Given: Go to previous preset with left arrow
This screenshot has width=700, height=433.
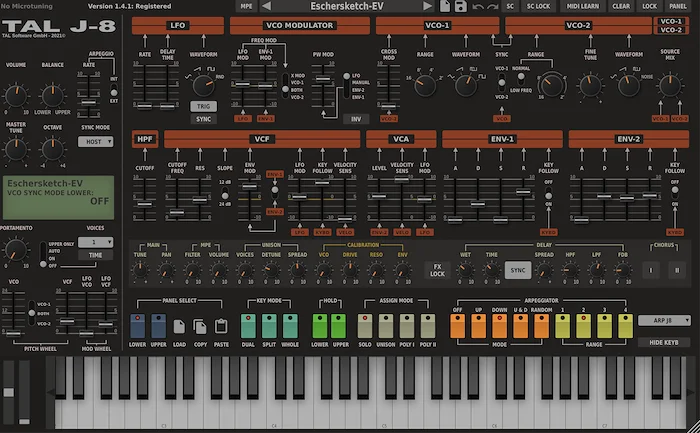Looking at the screenshot, I should 267,6.
